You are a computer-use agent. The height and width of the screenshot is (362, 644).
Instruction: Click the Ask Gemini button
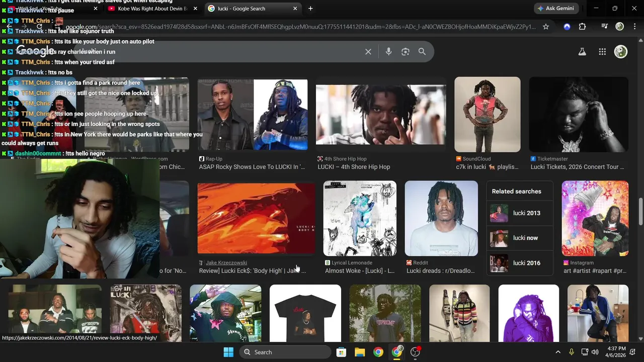pyautogui.click(x=556, y=9)
